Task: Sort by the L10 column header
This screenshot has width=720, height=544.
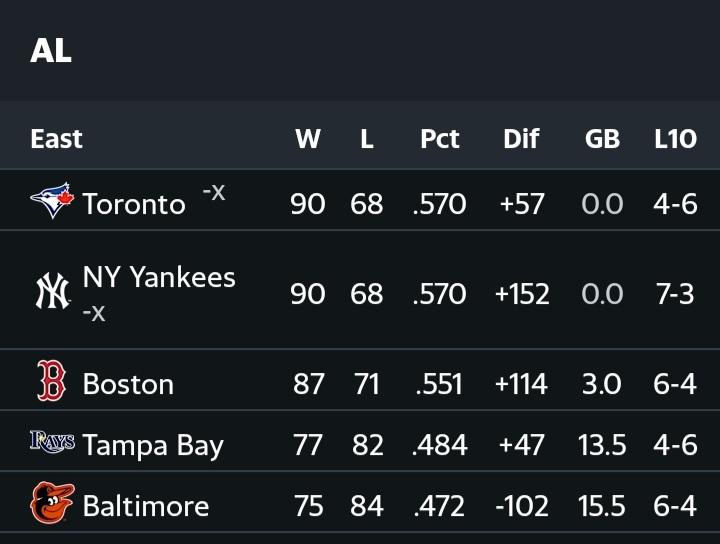Action: click(x=675, y=138)
